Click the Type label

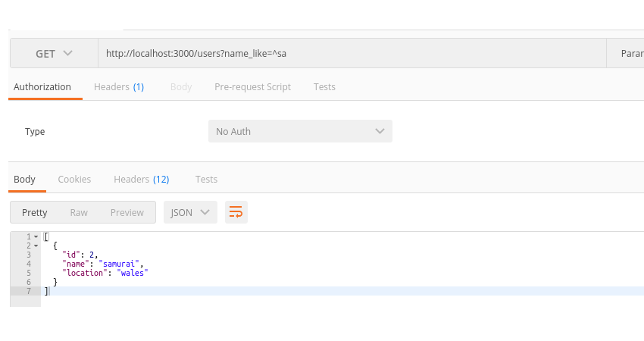35,131
